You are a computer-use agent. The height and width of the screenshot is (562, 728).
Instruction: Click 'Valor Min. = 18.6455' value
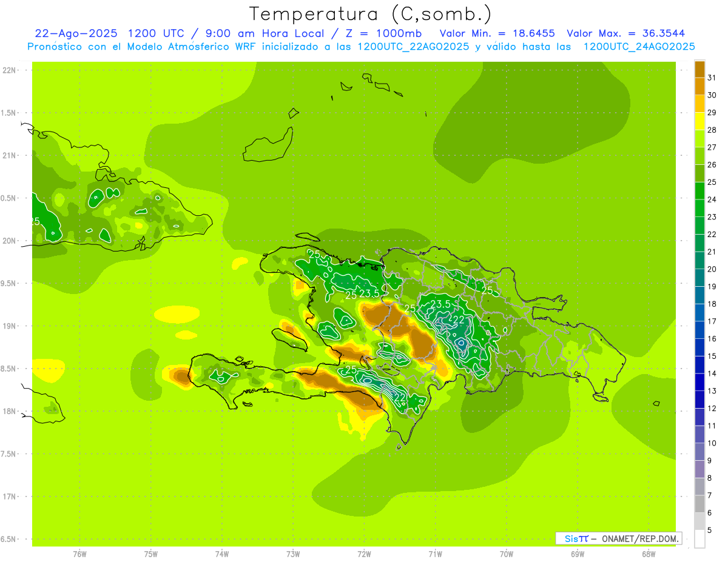click(497, 33)
